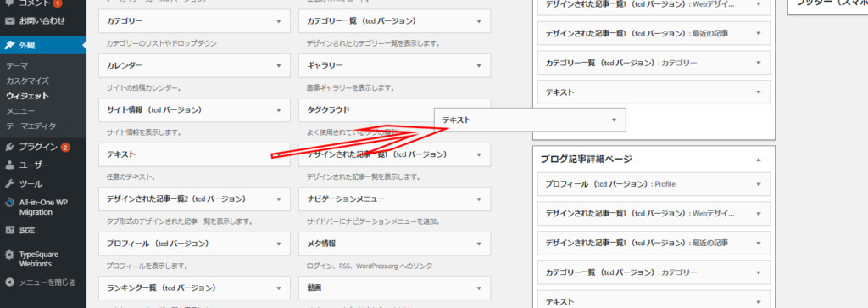Image resolution: width=868 pixels, height=308 pixels.
Task: Click the ツール wrench icon
Action: click(9, 183)
